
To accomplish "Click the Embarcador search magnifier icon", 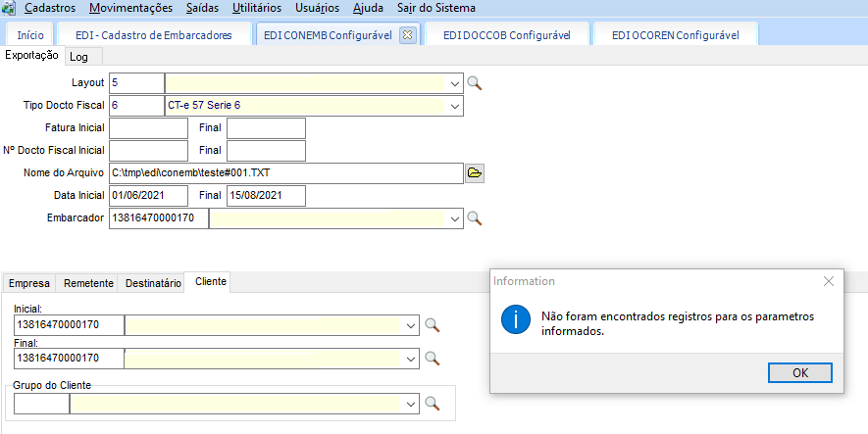I will pos(475,218).
